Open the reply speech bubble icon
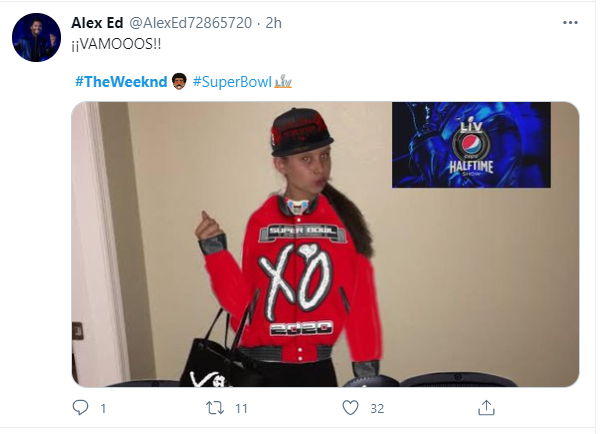This screenshot has height=434, width=601. point(80,408)
